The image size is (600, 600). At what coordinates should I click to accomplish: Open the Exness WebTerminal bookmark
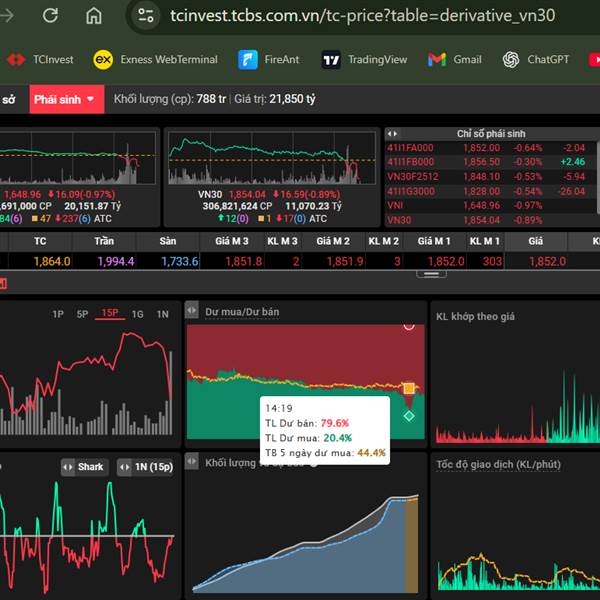(155, 59)
